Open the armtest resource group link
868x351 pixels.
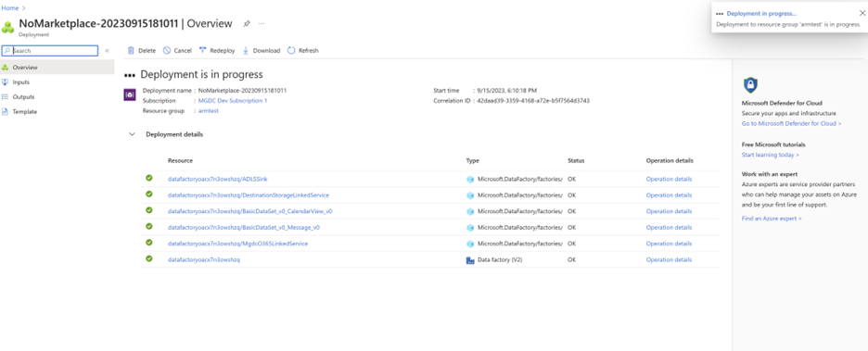[x=208, y=111]
